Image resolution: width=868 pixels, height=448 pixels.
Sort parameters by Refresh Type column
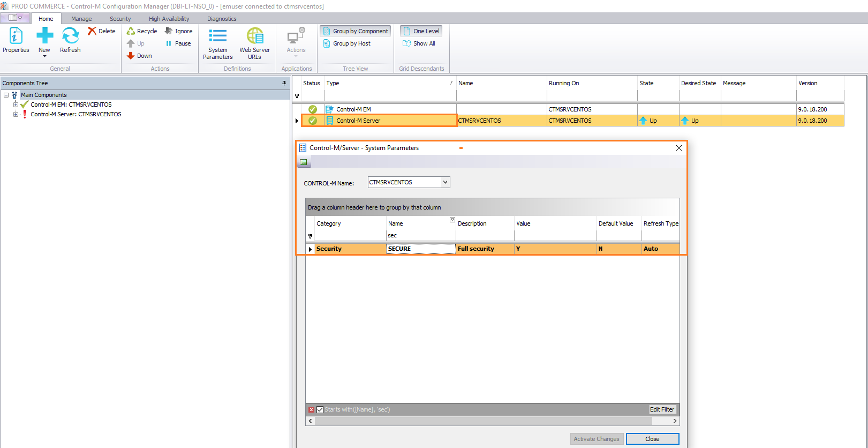[661, 223]
